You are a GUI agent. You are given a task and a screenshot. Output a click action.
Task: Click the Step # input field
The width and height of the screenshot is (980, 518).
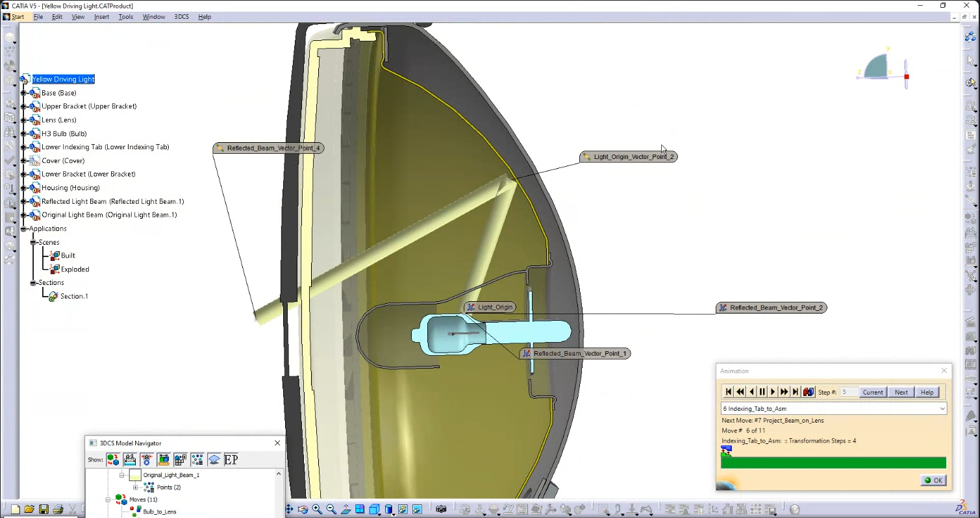pos(849,391)
